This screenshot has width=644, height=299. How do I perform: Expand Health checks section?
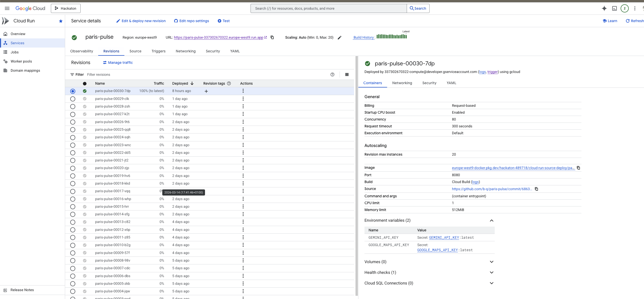492,273
